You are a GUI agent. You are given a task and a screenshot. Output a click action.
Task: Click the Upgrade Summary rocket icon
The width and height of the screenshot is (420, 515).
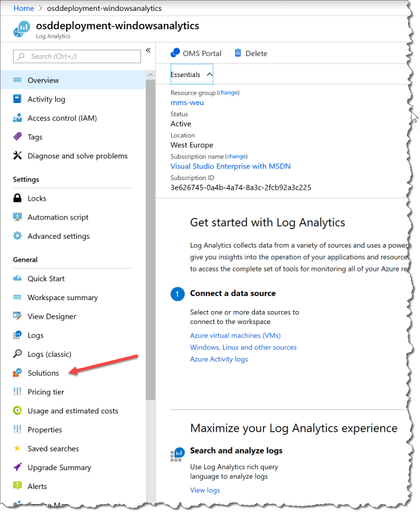pos(17,467)
